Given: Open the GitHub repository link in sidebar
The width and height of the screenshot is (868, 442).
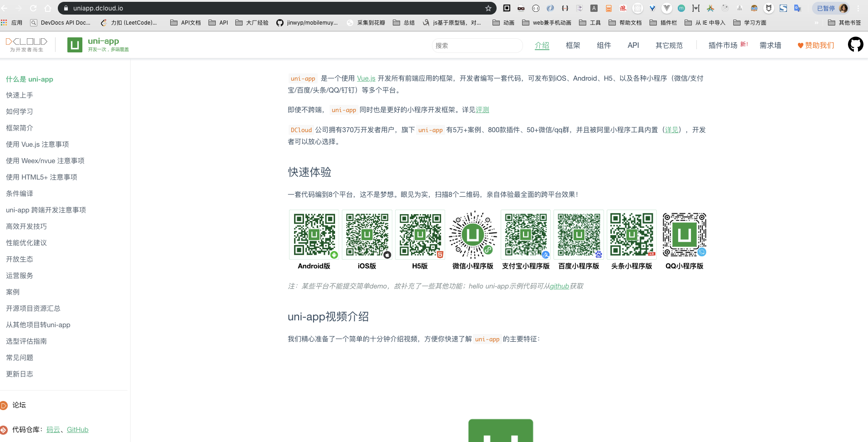Looking at the screenshot, I should [77, 430].
